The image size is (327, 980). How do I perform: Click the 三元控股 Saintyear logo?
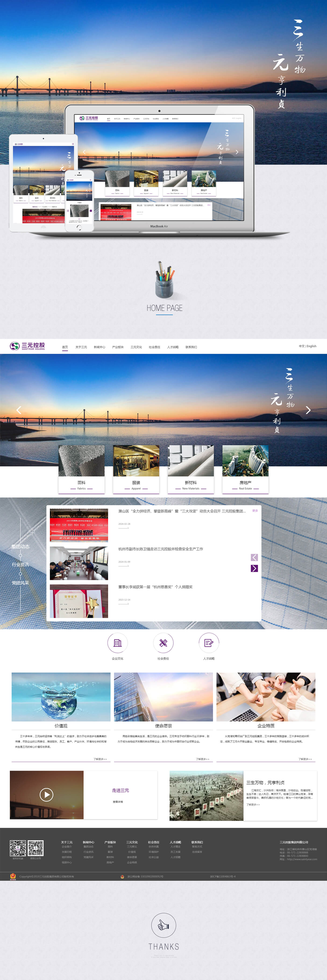(x=27, y=346)
